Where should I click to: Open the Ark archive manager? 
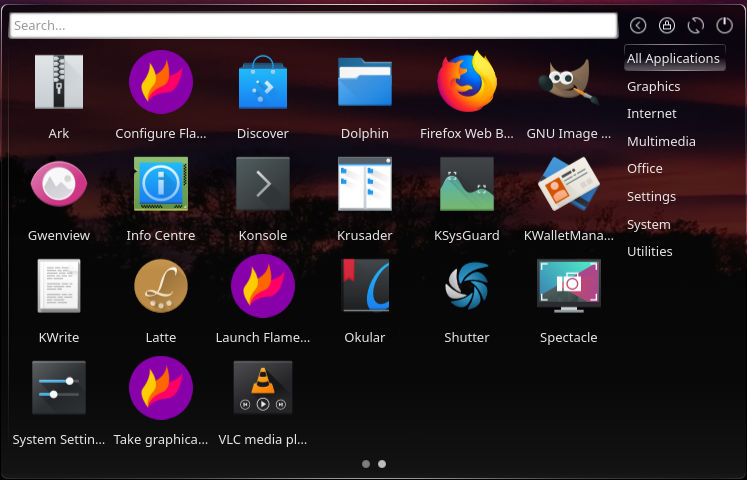click(59, 82)
